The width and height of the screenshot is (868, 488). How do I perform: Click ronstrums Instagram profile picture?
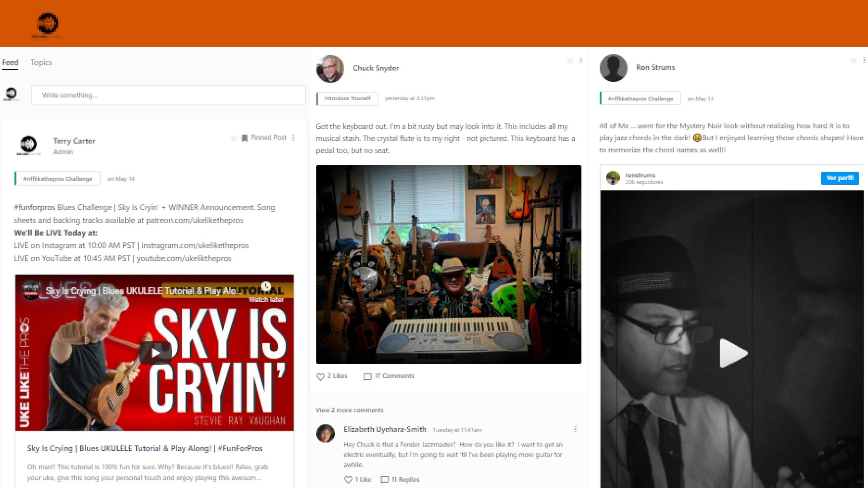click(613, 178)
